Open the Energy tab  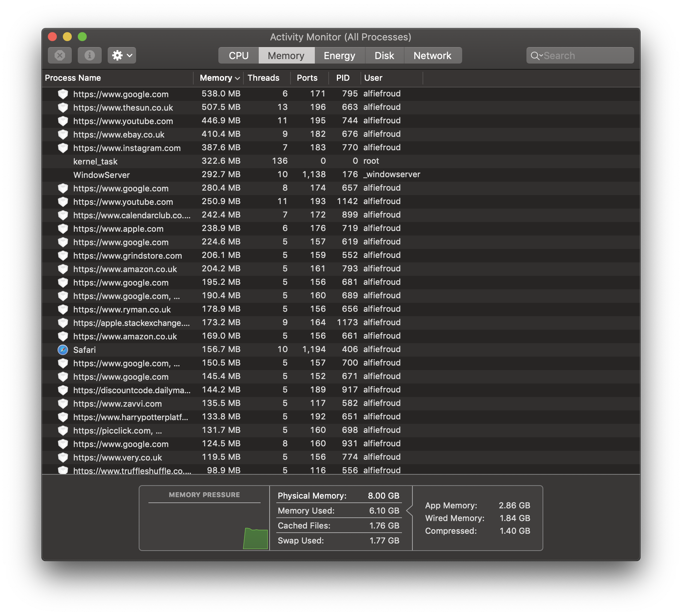340,55
